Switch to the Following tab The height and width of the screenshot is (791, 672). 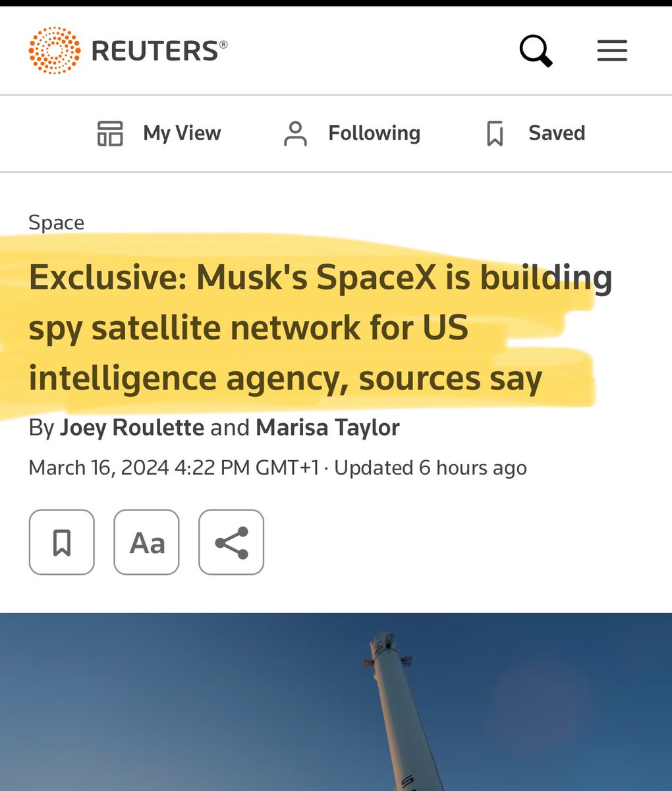374,133
